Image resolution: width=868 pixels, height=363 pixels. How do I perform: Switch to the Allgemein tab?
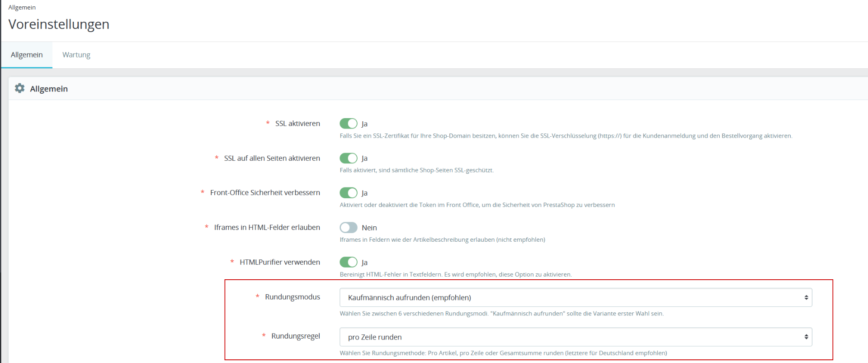[27, 55]
